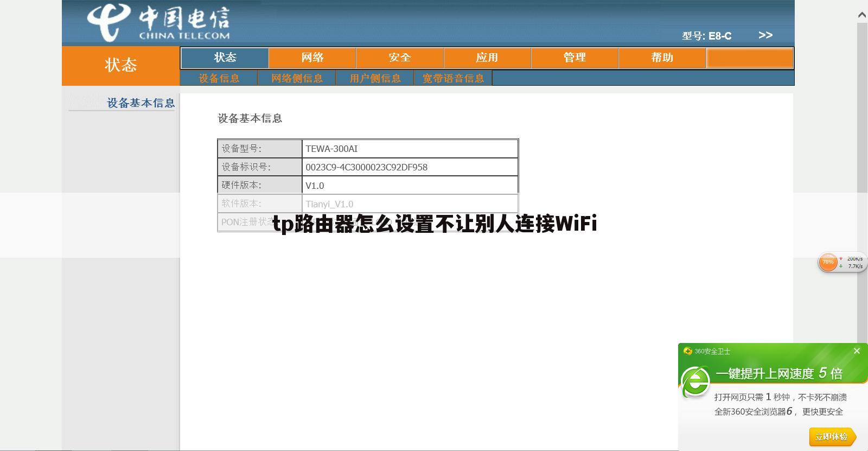
Task: Click the scrollbar up arrow
Action: click(x=862, y=15)
